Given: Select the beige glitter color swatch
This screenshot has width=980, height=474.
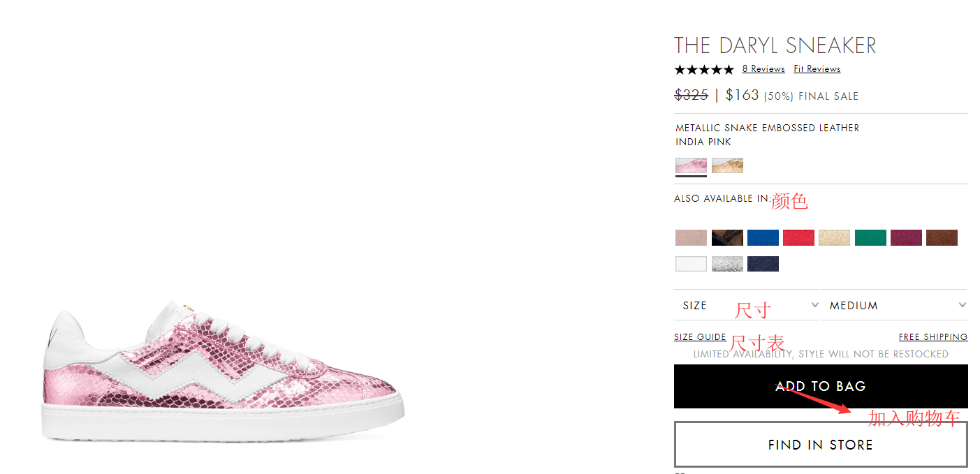Looking at the screenshot, I should coord(834,237).
